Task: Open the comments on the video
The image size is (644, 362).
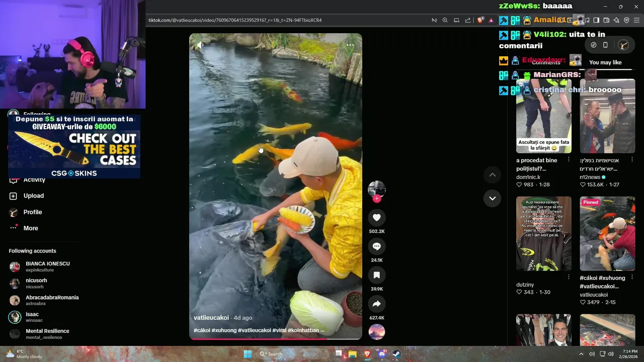Action: [x=376, y=246]
